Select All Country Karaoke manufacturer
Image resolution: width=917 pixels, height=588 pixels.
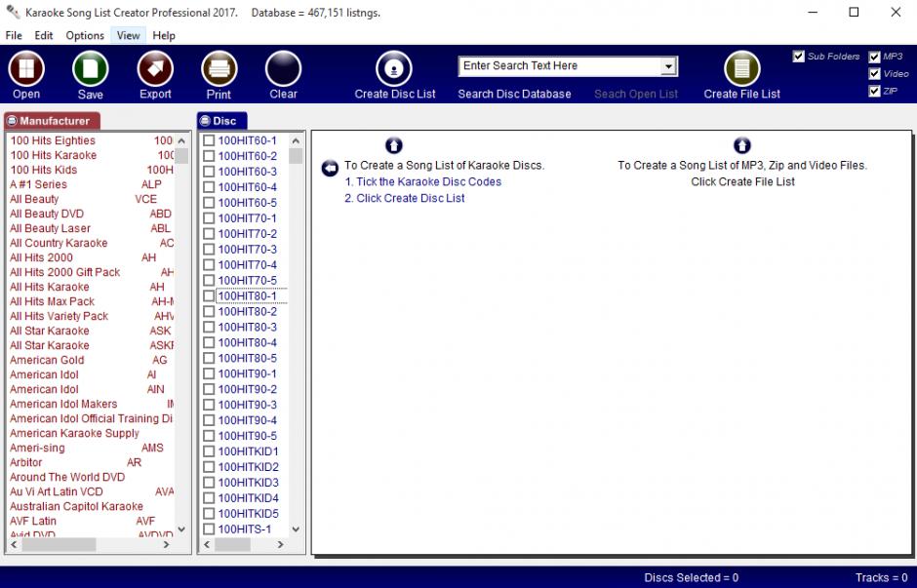point(92,243)
